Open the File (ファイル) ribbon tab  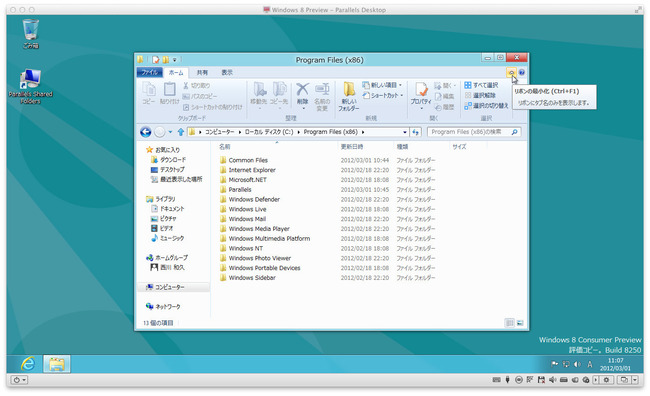point(150,73)
